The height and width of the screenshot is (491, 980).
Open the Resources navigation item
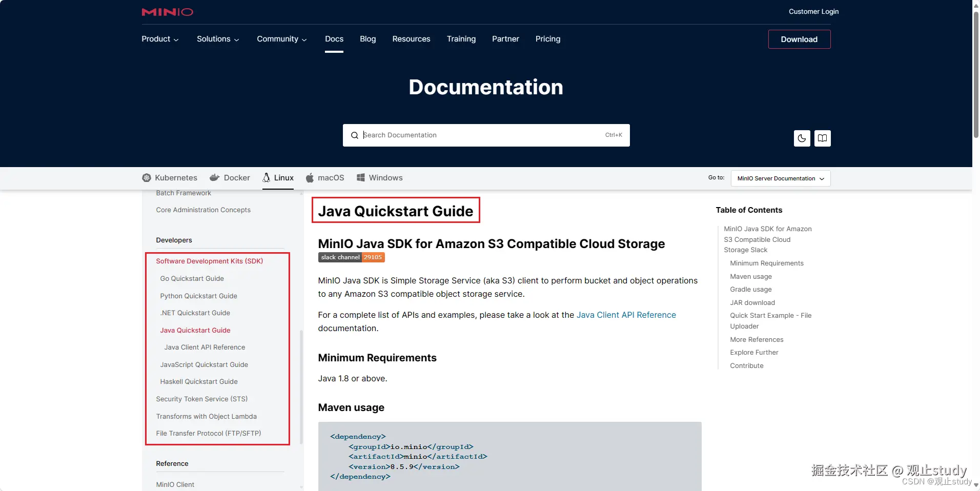[411, 39]
